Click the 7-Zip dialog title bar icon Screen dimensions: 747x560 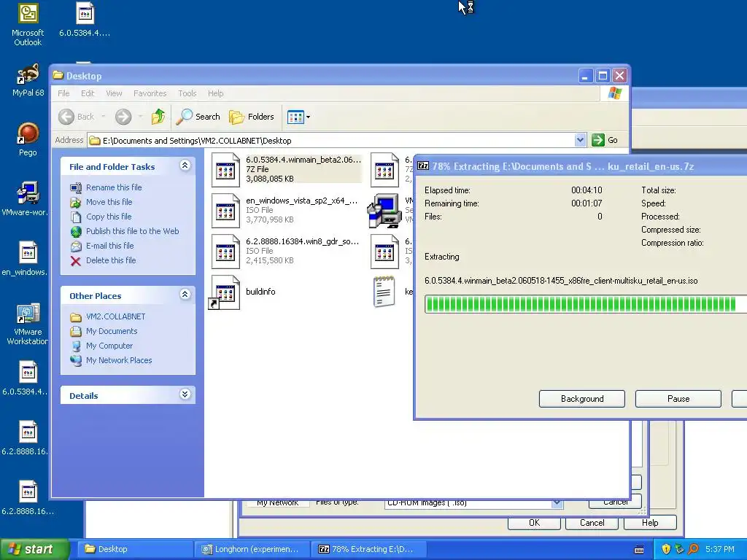click(x=423, y=166)
